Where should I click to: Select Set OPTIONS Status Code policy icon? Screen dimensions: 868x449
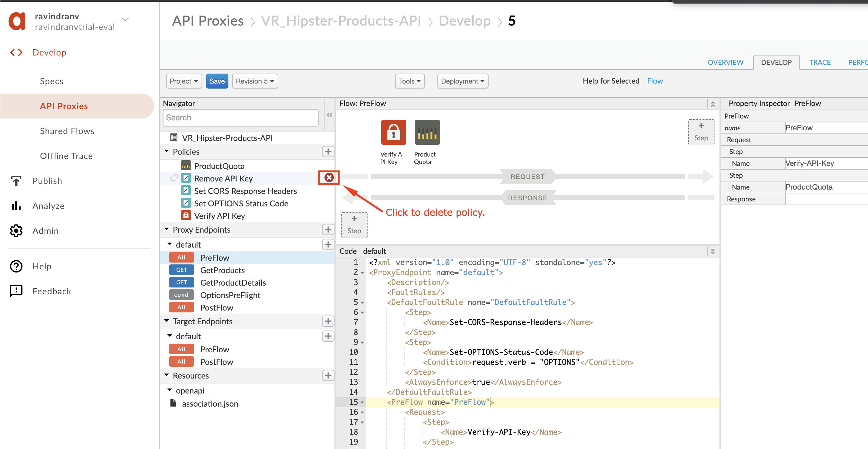(x=186, y=203)
